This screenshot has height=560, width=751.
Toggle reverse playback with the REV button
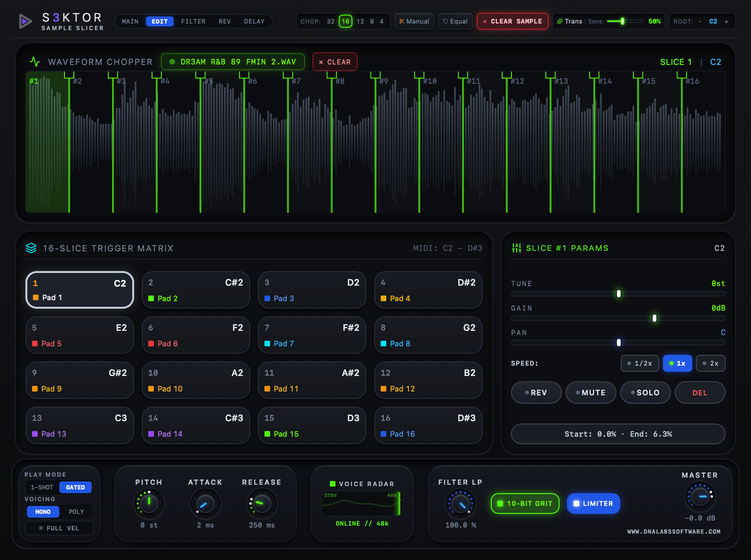coord(536,392)
